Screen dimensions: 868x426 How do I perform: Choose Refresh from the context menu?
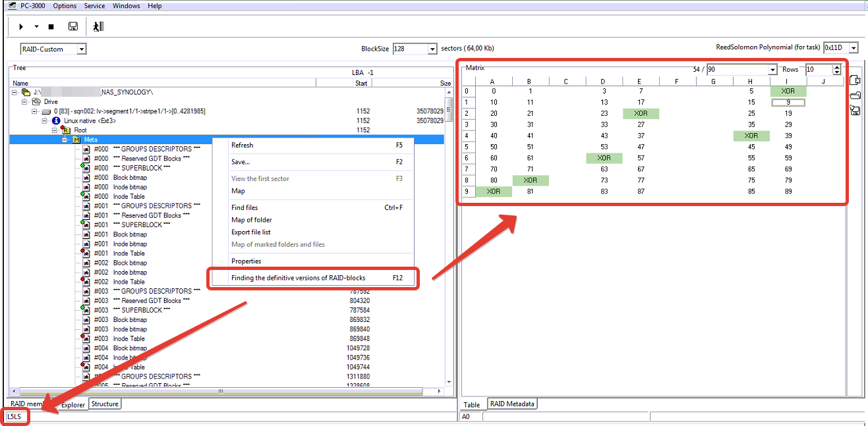(x=312, y=145)
